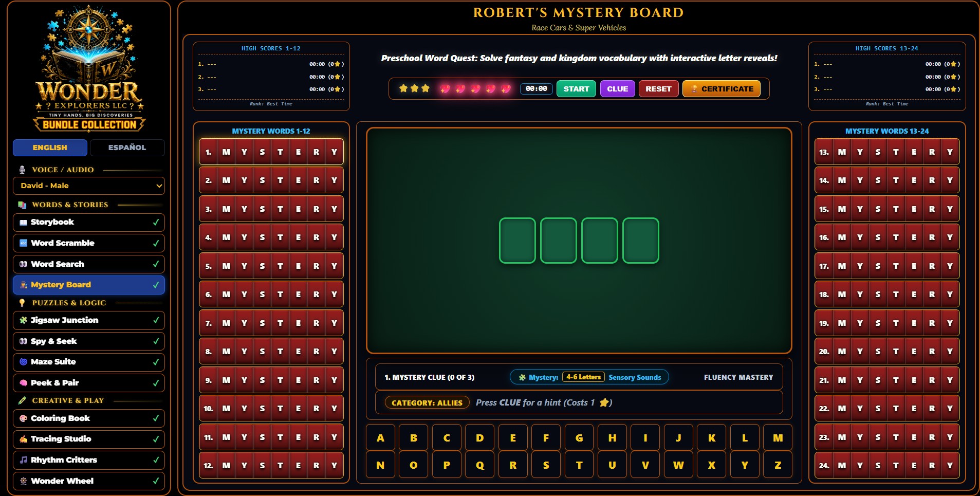Screen dimensions: 980x496
Task: Click the lightbulb icon beside Puzzles & Logic
Action: (22, 303)
